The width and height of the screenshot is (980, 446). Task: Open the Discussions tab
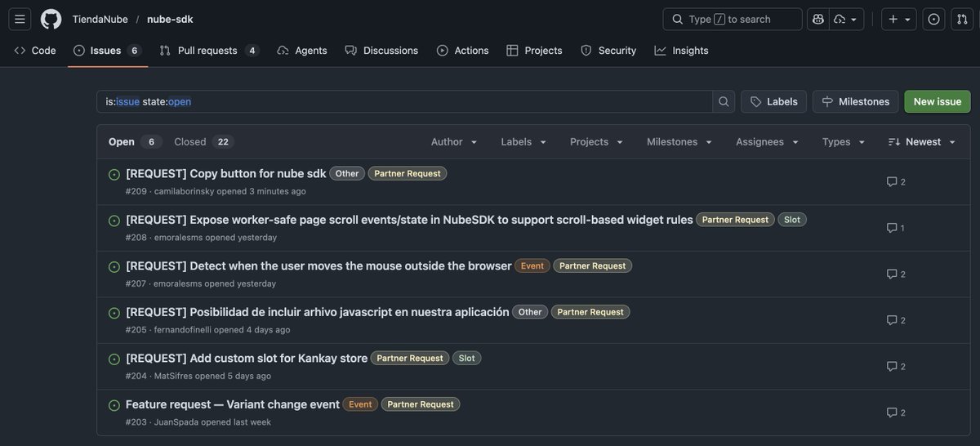[x=381, y=51]
